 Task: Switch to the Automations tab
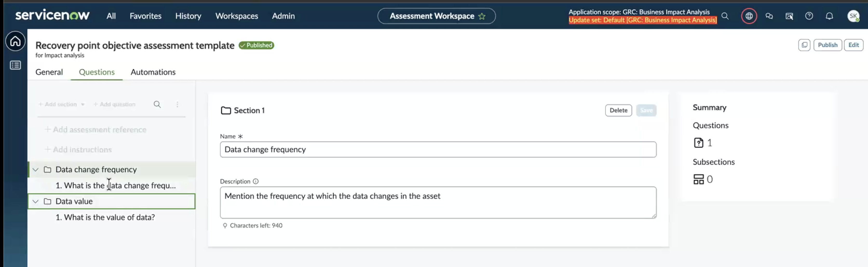point(153,72)
